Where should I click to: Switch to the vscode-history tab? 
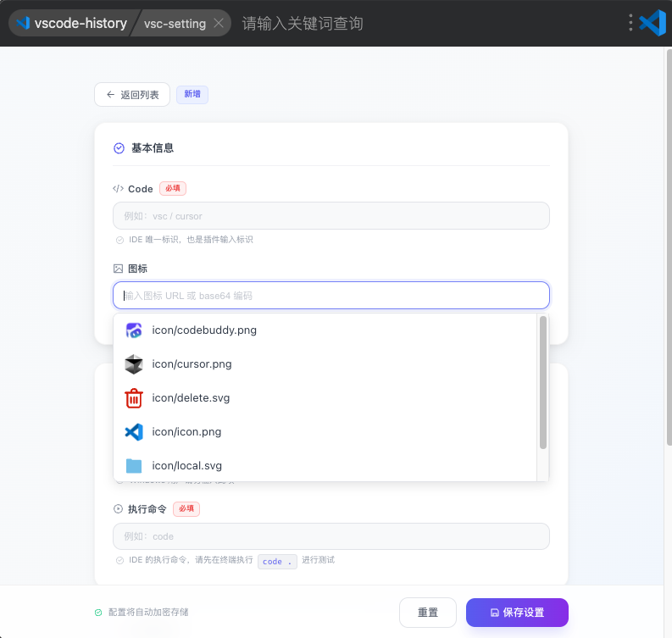79,24
